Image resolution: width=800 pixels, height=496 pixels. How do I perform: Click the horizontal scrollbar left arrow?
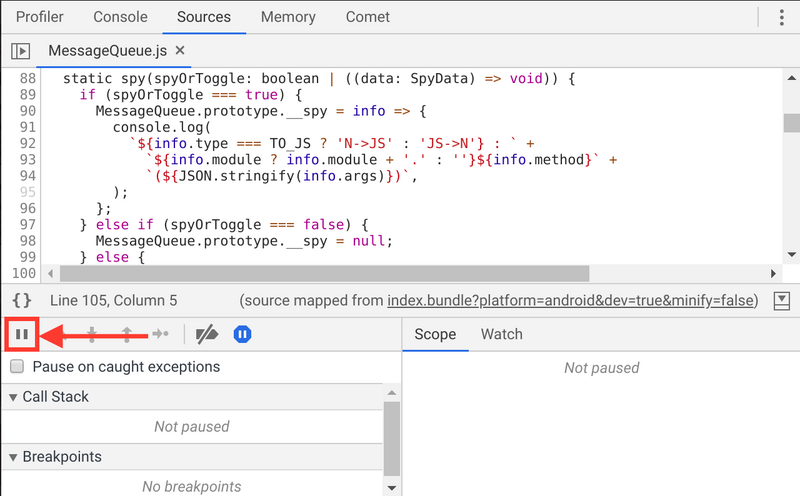tap(51, 274)
